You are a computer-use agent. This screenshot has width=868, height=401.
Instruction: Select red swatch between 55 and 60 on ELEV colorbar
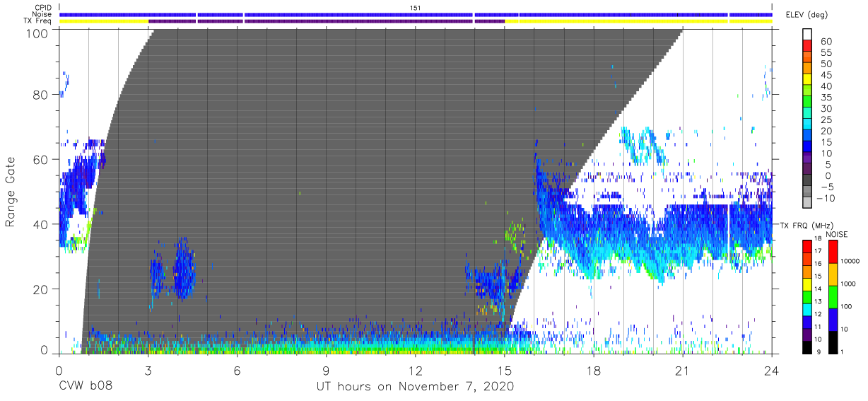tap(809, 47)
